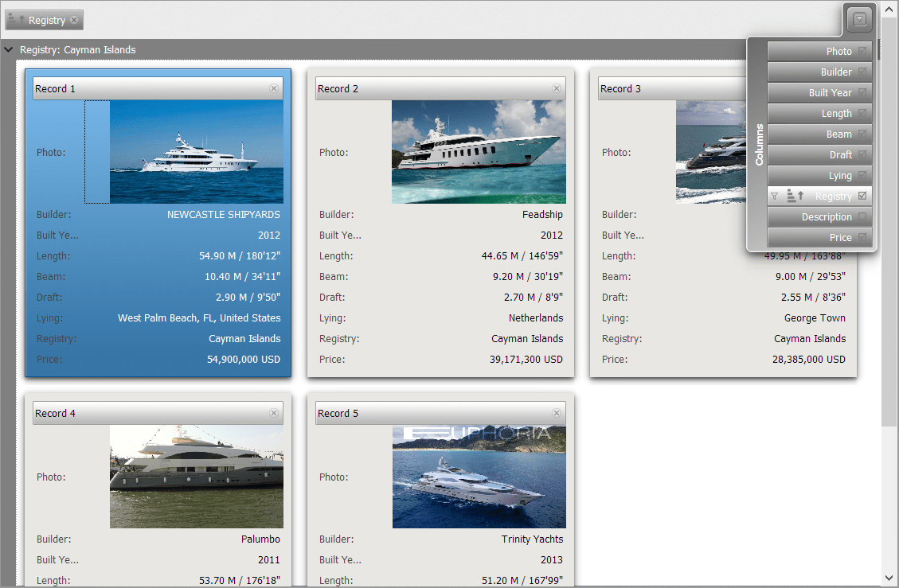The image size is (899, 588).
Task: Click the vertical scrollbar down arrow
Action: pos(889,578)
